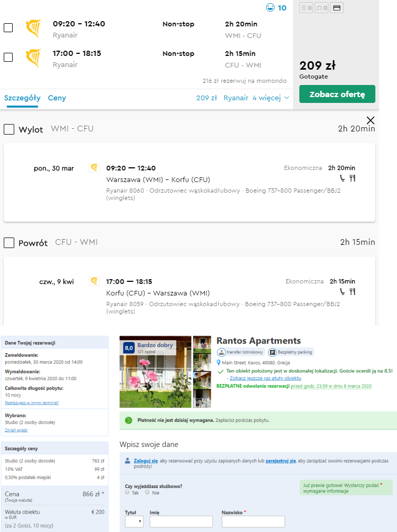Image resolution: width=397 pixels, height=532 pixels.
Task: Click the green payment-not-required icon
Action: [129, 420]
